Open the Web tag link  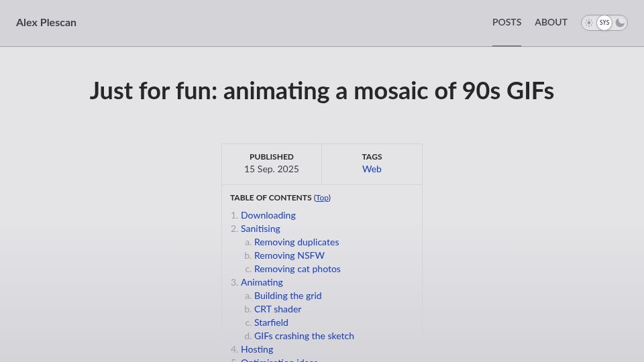[x=372, y=169]
